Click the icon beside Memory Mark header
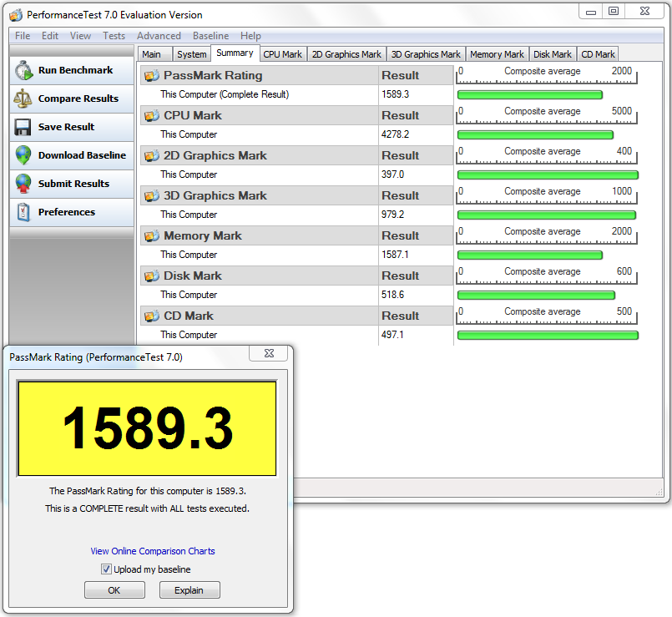This screenshot has height=617, width=672. (151, 236)
